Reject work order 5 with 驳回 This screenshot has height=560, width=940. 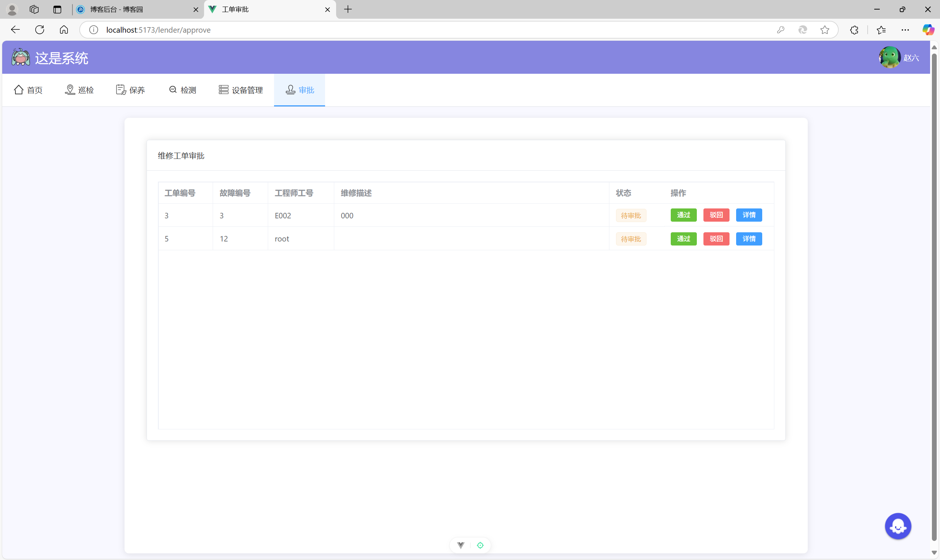coord(716,239)
